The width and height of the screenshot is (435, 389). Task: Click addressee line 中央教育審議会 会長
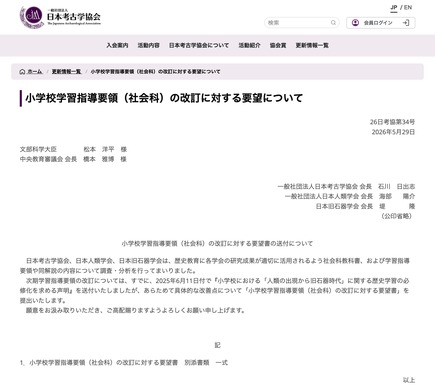(73, 159)
